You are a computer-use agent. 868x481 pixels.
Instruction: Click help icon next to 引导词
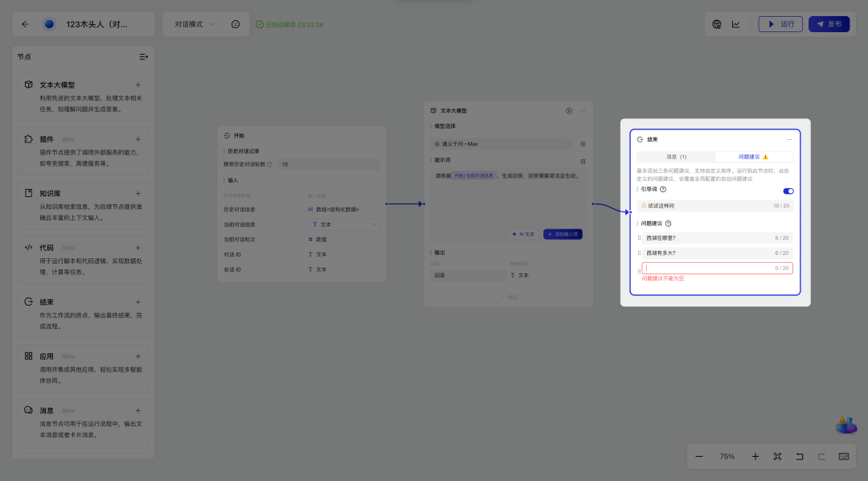click(x=663, y=190)
